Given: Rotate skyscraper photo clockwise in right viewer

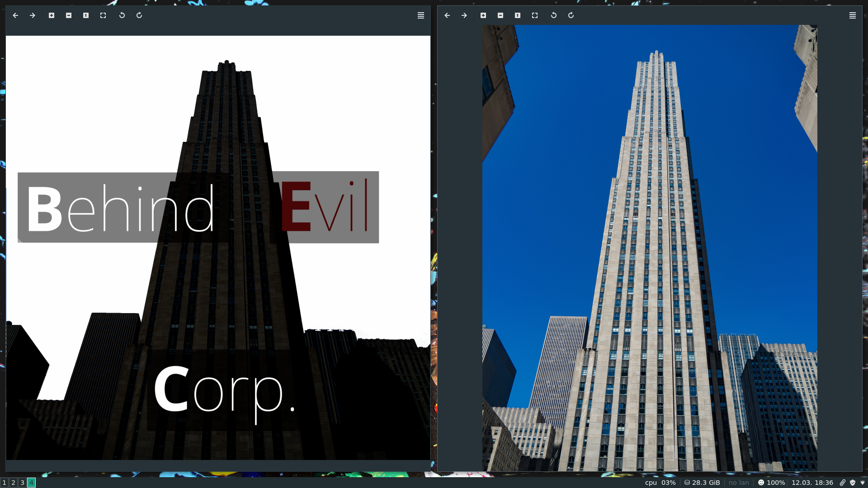Looking at the screenshot, I should coord(571,15).
